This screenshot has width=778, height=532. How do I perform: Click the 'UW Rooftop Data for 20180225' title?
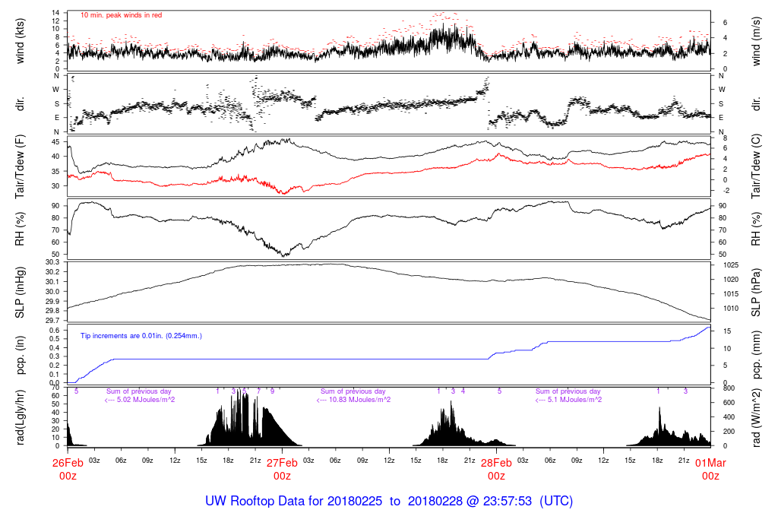[x=294, y=501]
